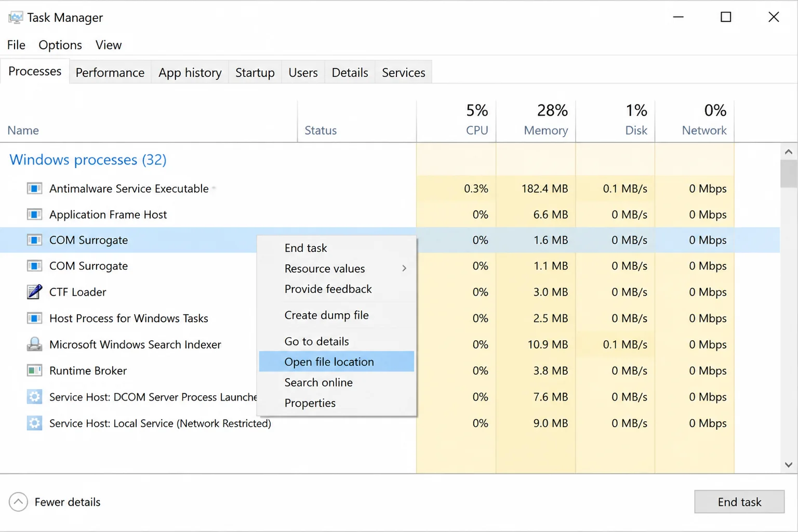798x532 pixels.
Task: Click the scrollbar up arrow
Action: pyautogui.click(x=789, y=152)
